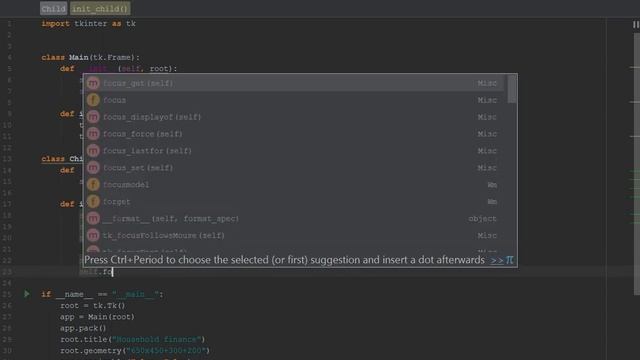
Task: Open the completion hint's >> link
Action: tap(497, 260)
